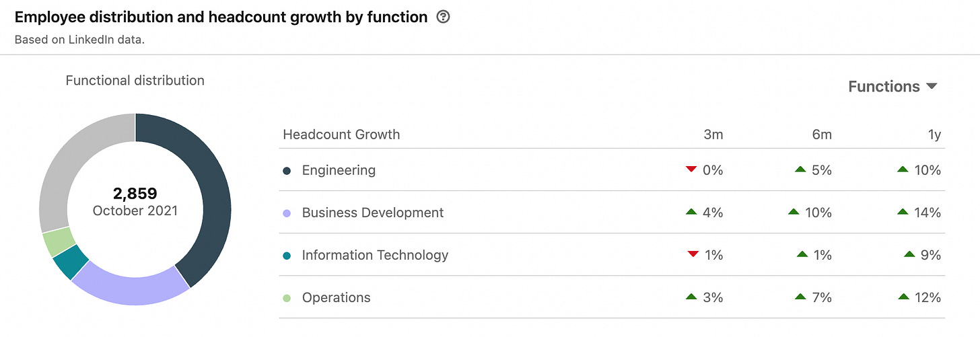Click the Operations legend dot

pyautogui.click(x=287, y=298)
